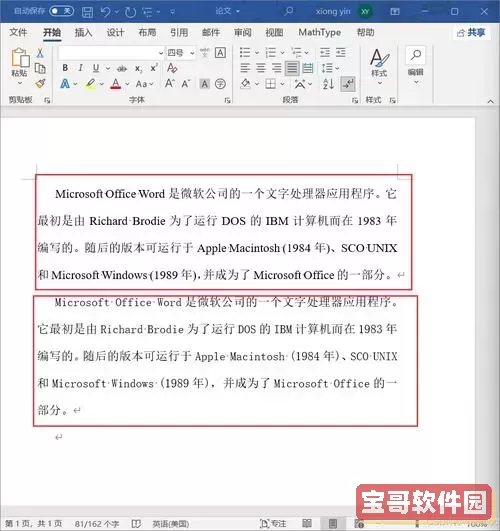The height and width of the screenshot is (531, 500).
Task: Open the line spacing dropdown
Action: (x=330, y=68)
